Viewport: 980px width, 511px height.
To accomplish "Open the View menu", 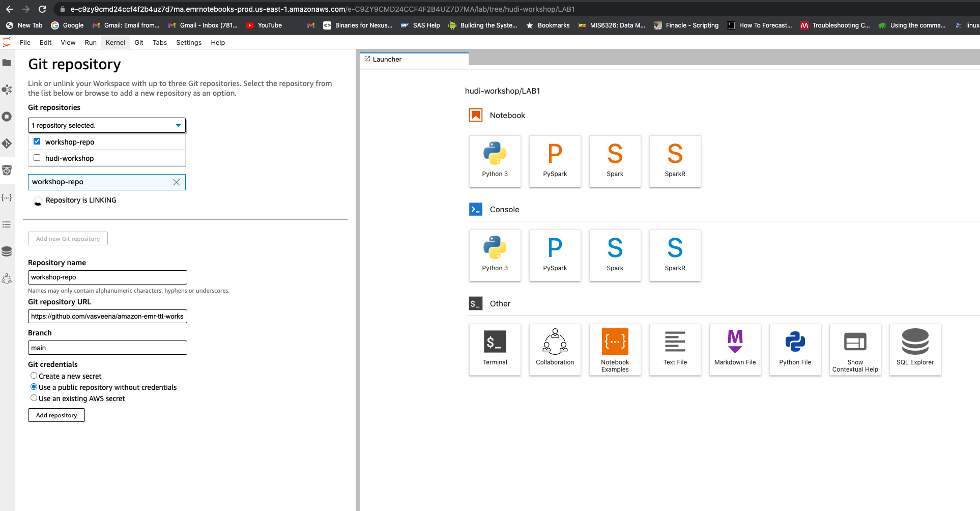I will pyautogui.click(x=68, y=42).
